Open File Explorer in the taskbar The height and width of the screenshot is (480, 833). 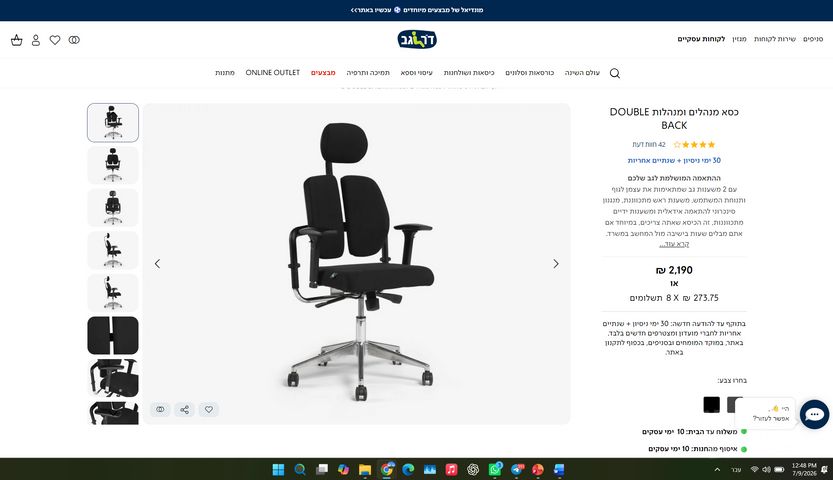pos(365,469)
